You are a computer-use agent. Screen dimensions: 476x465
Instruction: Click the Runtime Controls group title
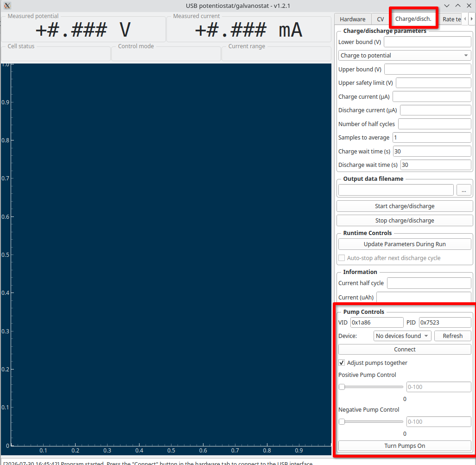coord(368,233)
